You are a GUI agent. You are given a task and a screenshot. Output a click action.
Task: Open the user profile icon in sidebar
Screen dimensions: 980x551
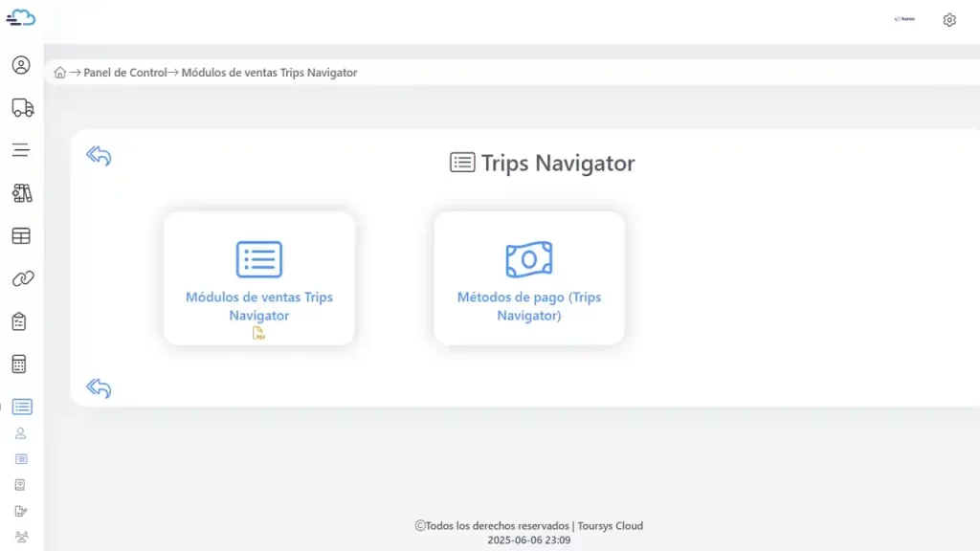click(x=21, y=65)
